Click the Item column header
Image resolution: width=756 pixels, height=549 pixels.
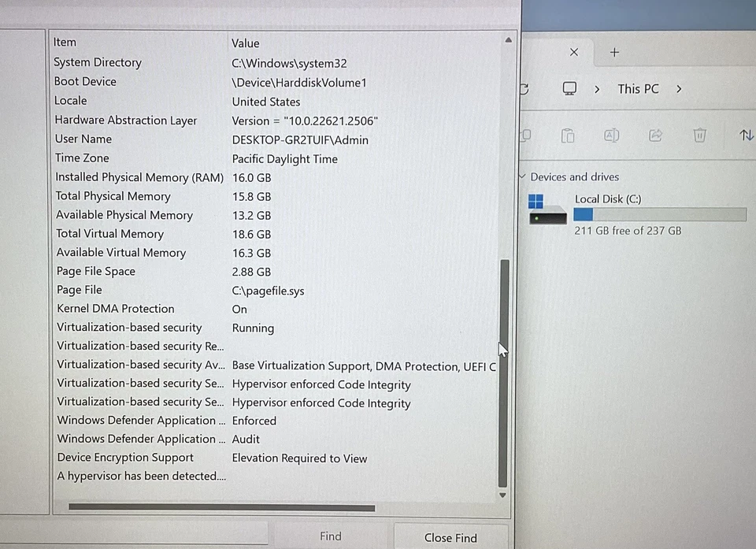pos(65,43)
